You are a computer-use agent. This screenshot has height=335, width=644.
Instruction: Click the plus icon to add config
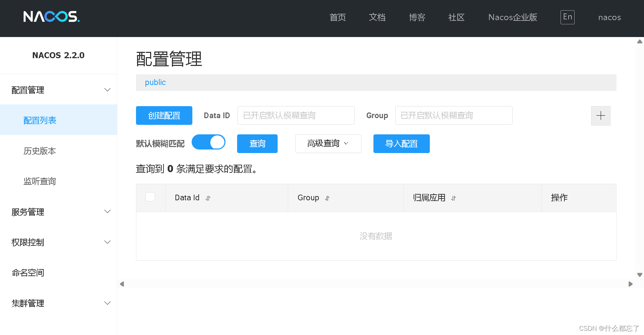click(601, 116)
